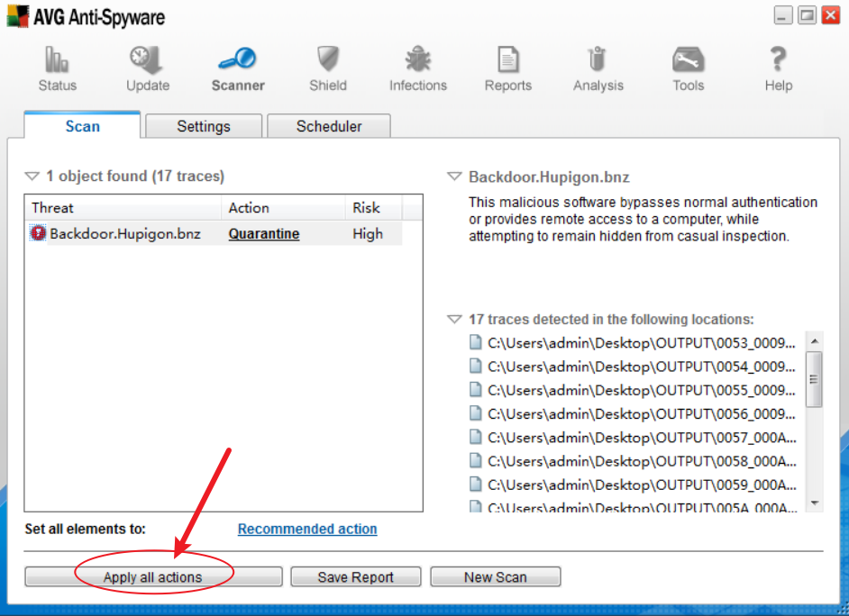Maximize the AVG Anti-Spyware window
849x616 pixels.
tap(807, 15)
